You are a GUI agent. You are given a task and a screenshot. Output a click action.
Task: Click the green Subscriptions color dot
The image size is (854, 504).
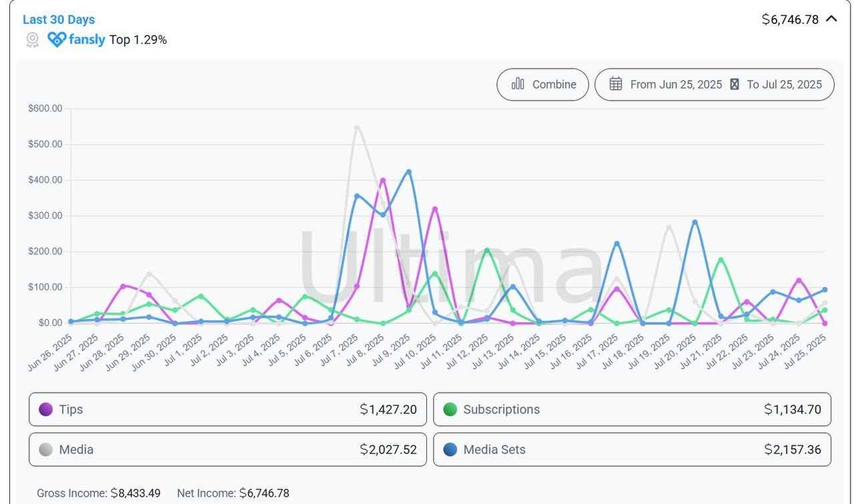pyautogui.click(x=450, y=409)
